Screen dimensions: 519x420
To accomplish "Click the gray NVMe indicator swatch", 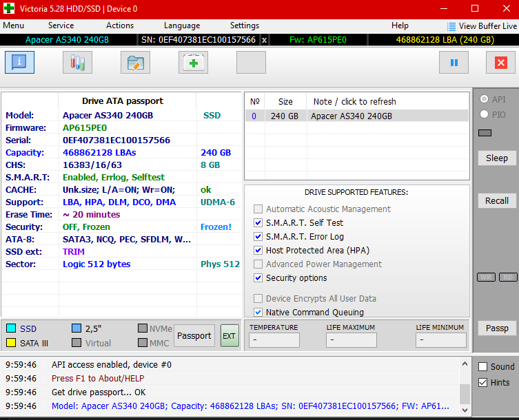I will click(x=143, y=328).
